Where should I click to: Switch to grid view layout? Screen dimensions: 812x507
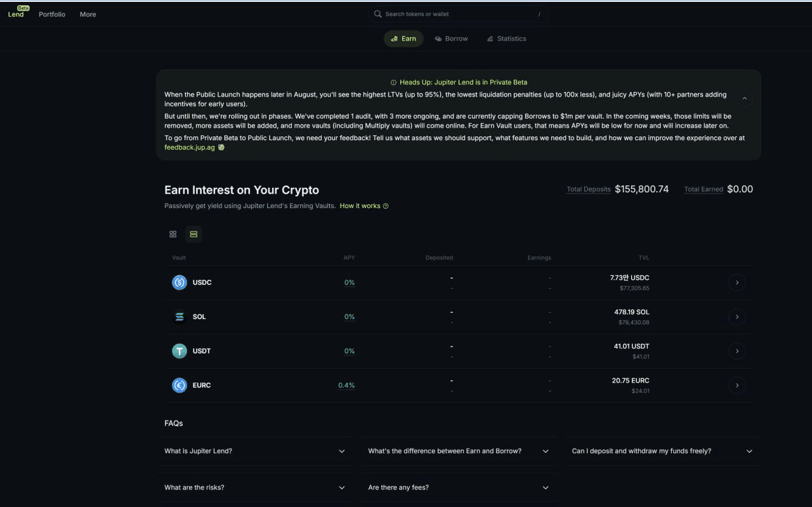click(173, 234)
